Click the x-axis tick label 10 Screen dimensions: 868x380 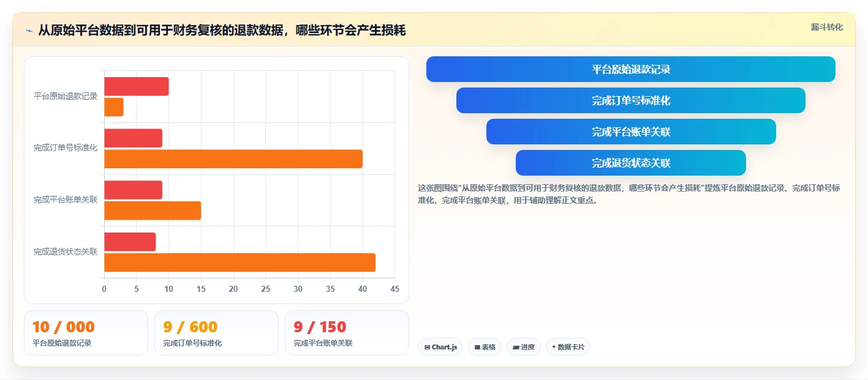click(x=168, y=289)
